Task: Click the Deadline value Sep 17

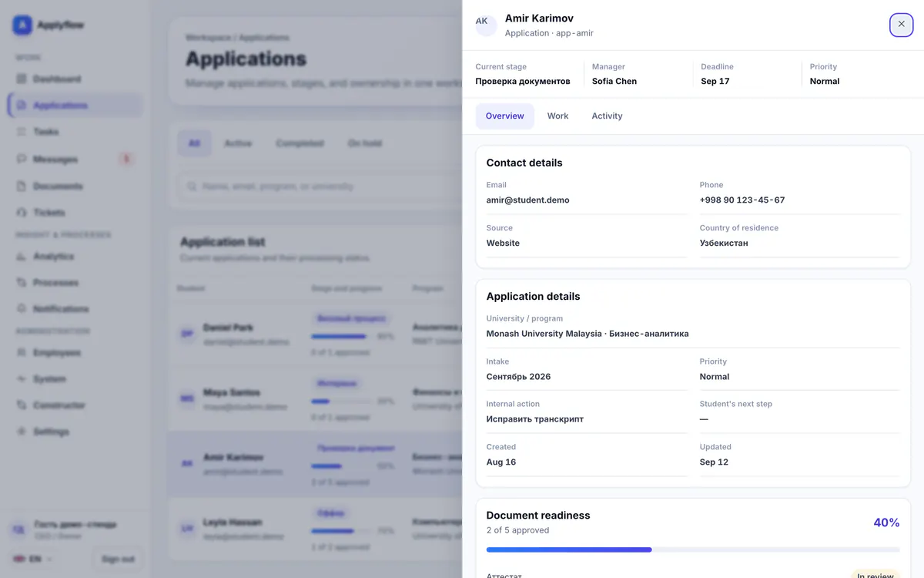Action: point(715,81)
